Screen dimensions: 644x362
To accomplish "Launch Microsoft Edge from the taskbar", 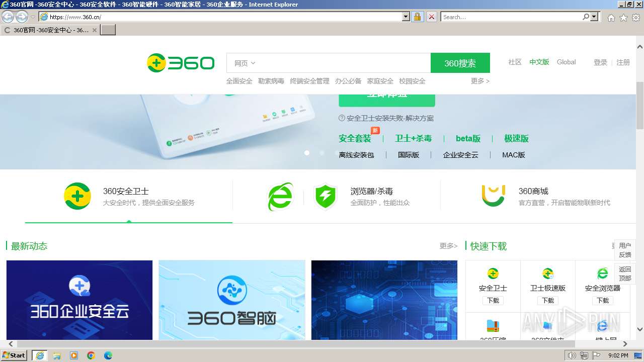I will pyautogui.click(x=108, y=355).
